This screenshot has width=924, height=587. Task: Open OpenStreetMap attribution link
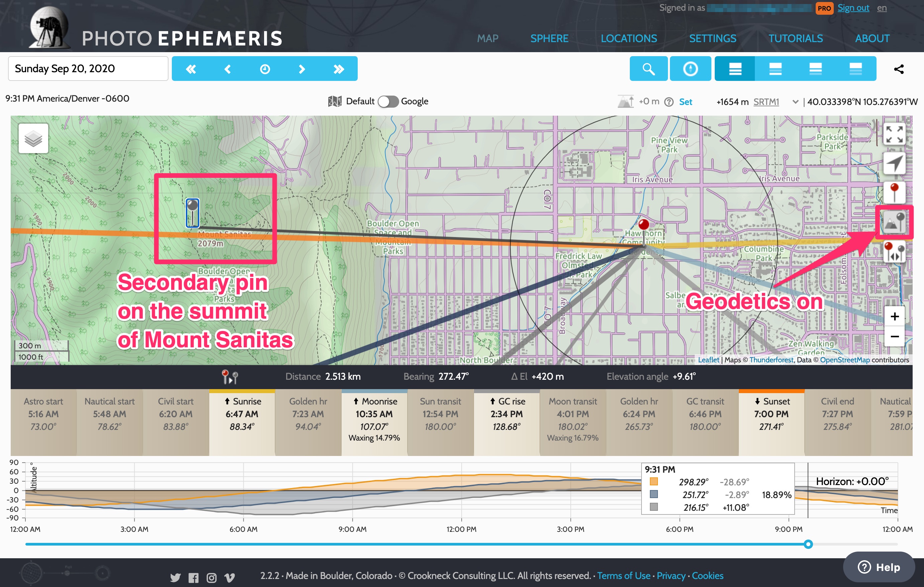click(844, 360)
